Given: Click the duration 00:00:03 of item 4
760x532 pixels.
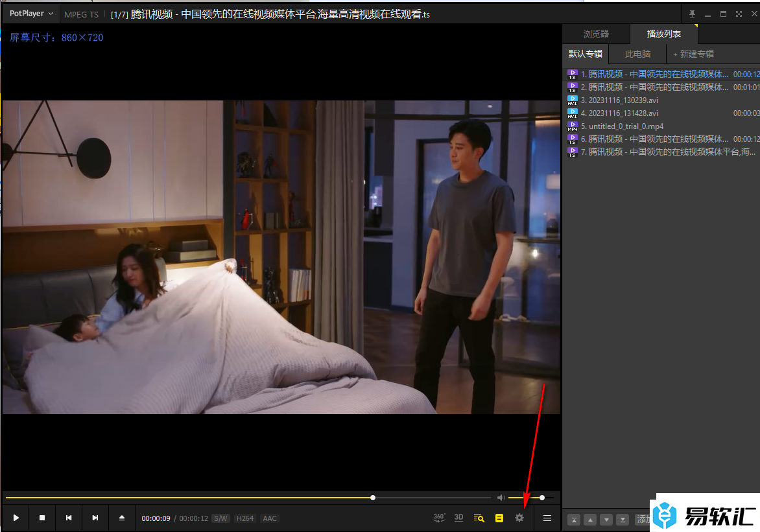Looking at the screenshot, I should point(746,113).
